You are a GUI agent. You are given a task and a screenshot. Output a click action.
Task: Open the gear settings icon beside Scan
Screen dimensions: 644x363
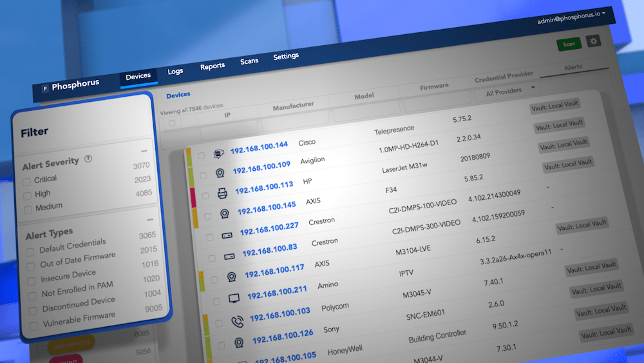tap(593, 41)
